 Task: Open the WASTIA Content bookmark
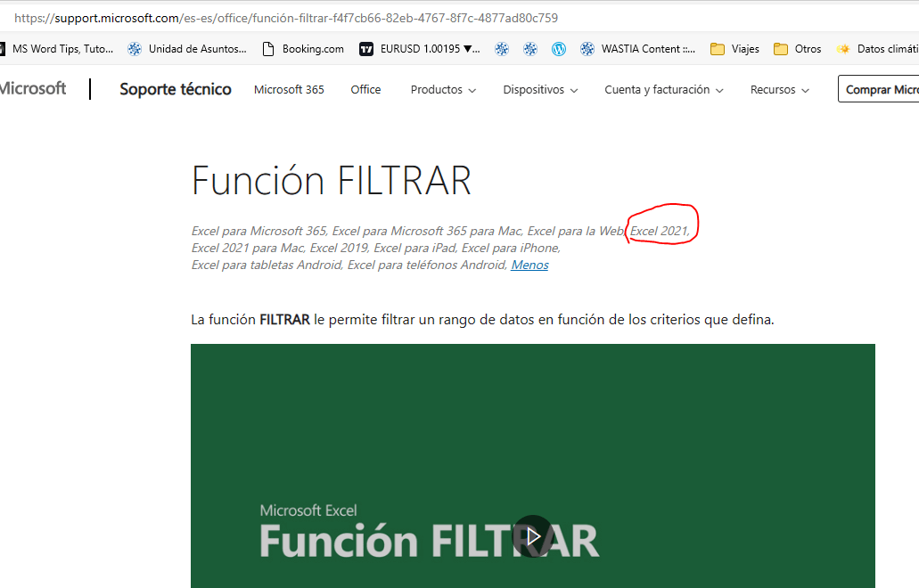(x=637, y=49)
